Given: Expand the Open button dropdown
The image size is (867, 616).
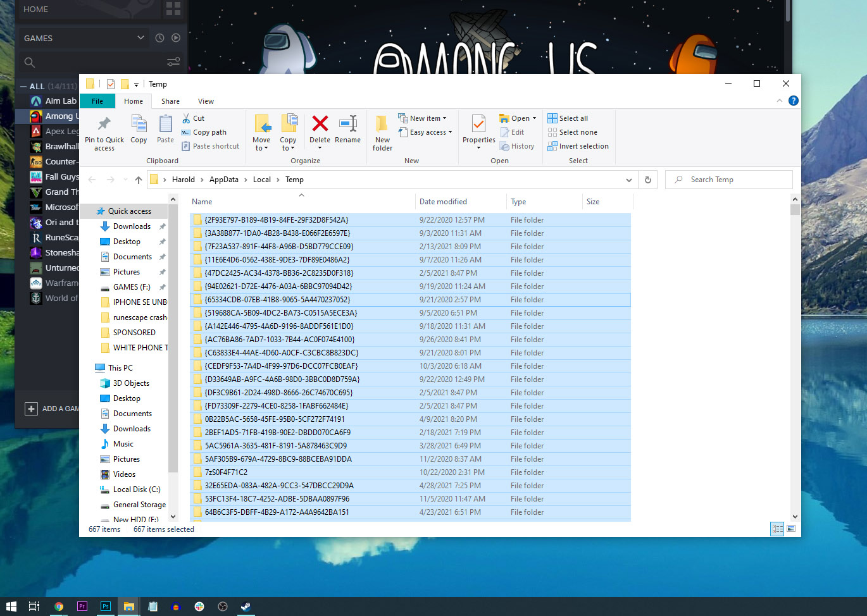Looking at the screenshot, I should 533,118.
